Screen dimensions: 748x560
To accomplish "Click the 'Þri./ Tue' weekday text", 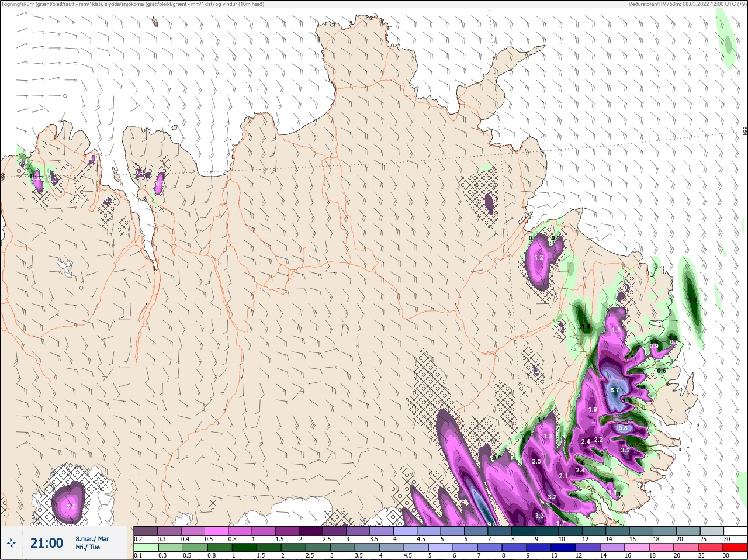I will (88, 548).
